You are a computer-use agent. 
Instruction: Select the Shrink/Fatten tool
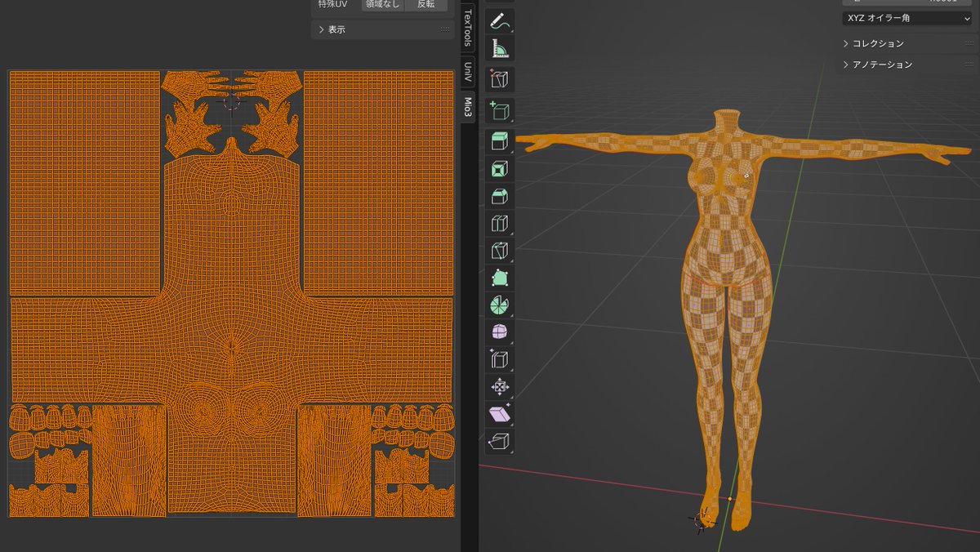[x=500, y=387]
